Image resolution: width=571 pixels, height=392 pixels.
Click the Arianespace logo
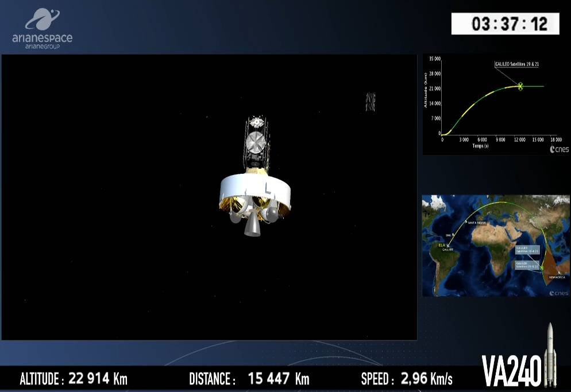[x=43, y=28]
